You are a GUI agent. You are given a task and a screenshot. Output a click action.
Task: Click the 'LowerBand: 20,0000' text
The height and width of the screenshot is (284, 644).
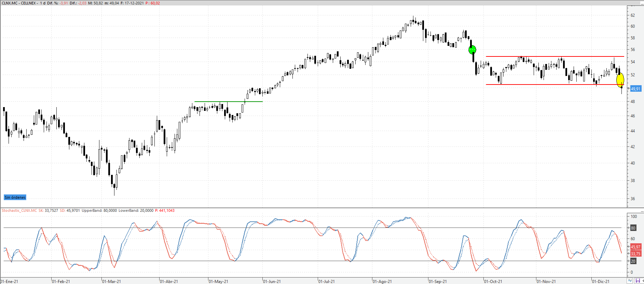pos(136,210)
